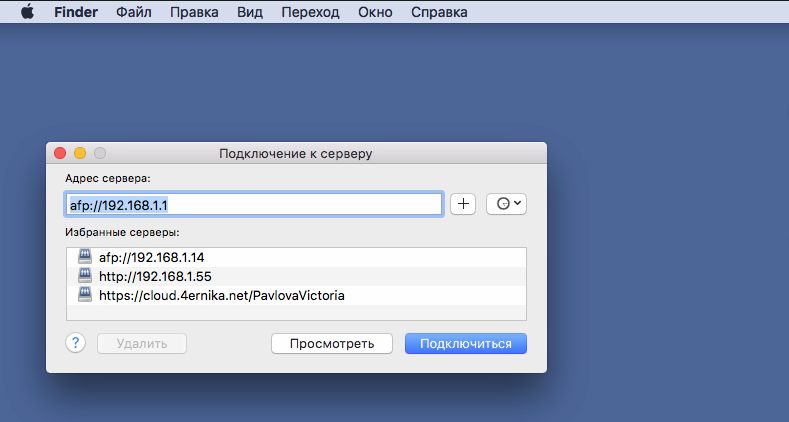Open the Переход menu
Image resolution: width=789 pixels, height=422 pixels.
click(x=308, y=13)
